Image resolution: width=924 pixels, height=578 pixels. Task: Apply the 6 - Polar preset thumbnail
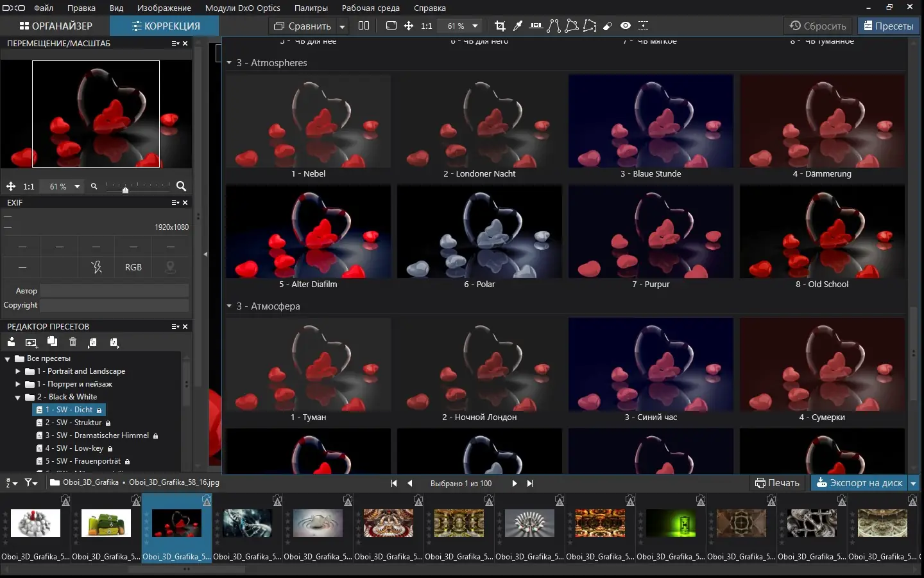tap(479, 232)
